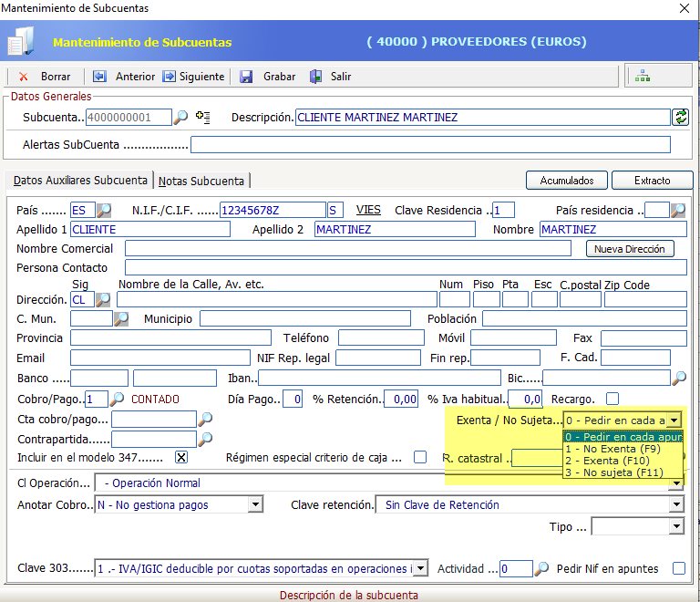Open the Anotar Cobro dropdown
The width and height of the screenshot is (700, 602).
(255, 504)
